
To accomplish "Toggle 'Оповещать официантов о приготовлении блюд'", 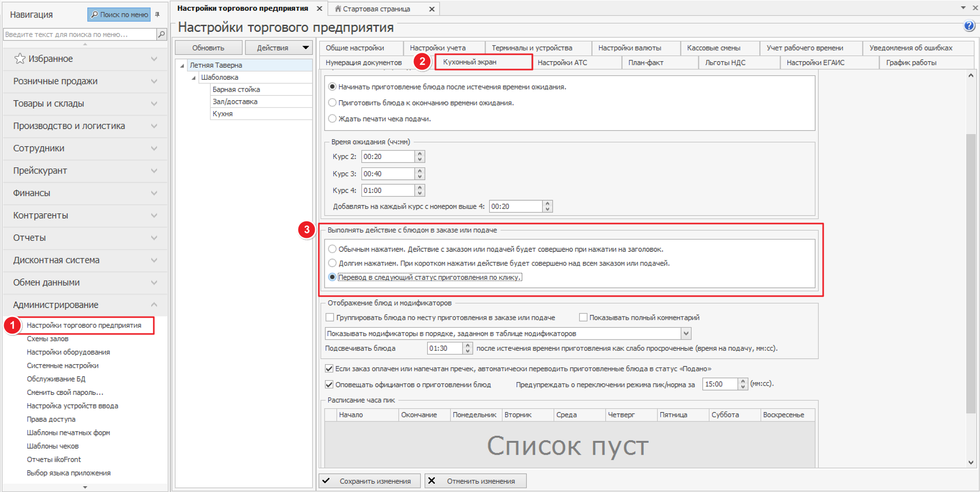I will [x=330, y=385].
